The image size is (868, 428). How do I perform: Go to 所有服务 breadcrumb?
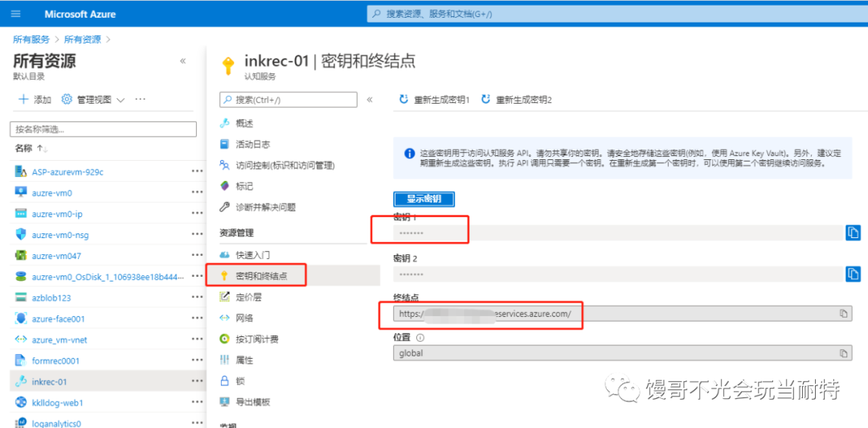31,39
